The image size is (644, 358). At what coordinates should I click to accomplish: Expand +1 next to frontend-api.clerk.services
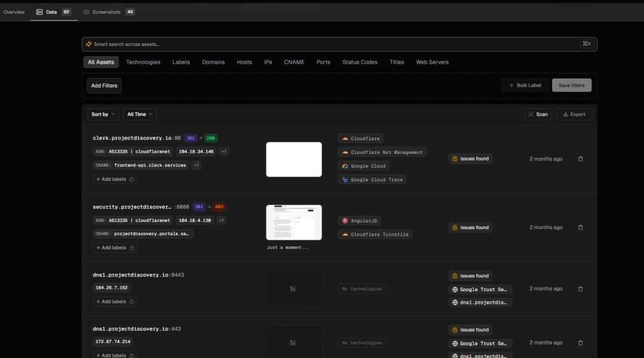[196, 165]
